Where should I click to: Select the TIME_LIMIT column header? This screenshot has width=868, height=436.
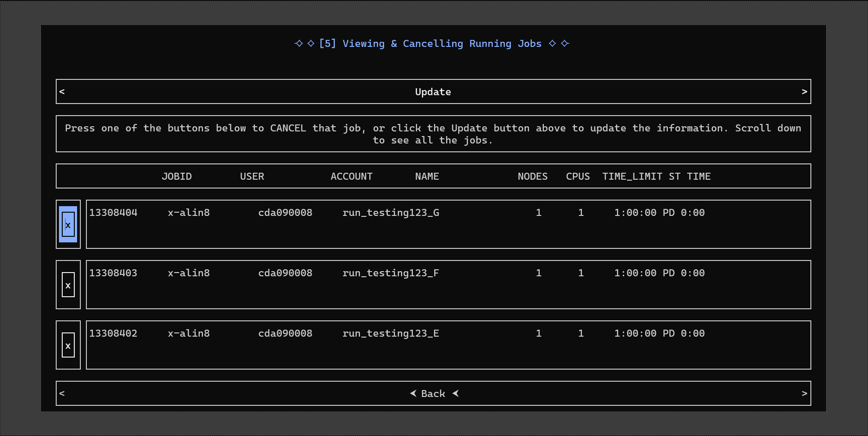(x=633, y=176)
